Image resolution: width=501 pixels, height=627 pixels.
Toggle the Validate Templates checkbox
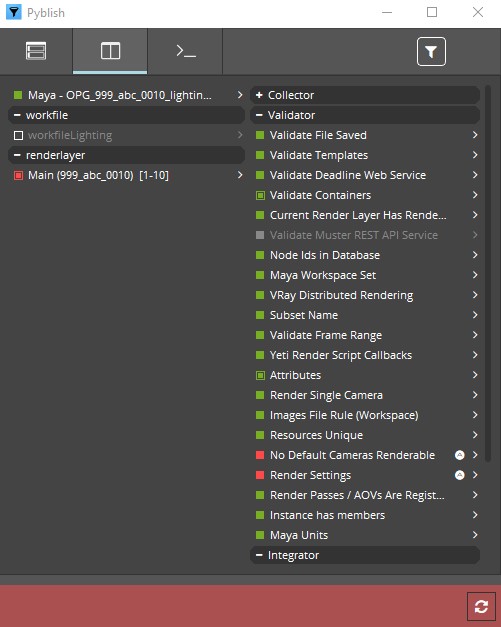tap(260, 155)
